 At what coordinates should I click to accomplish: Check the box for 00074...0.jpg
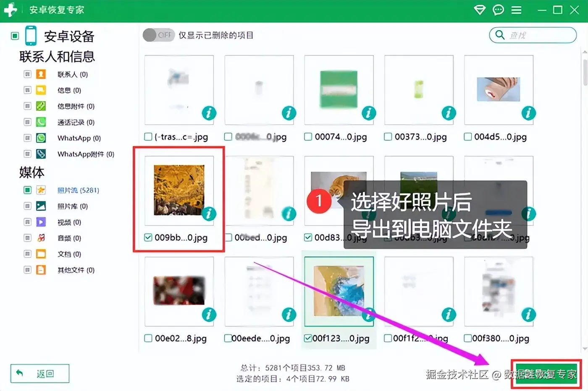pyautogui.click(x=308, y=137)
